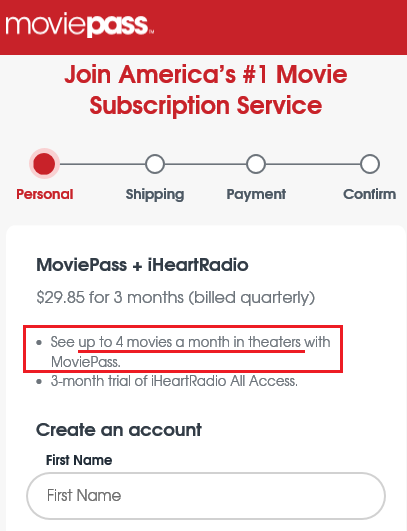
Task: Go to the Shipping step label
Action: point(155,195)
